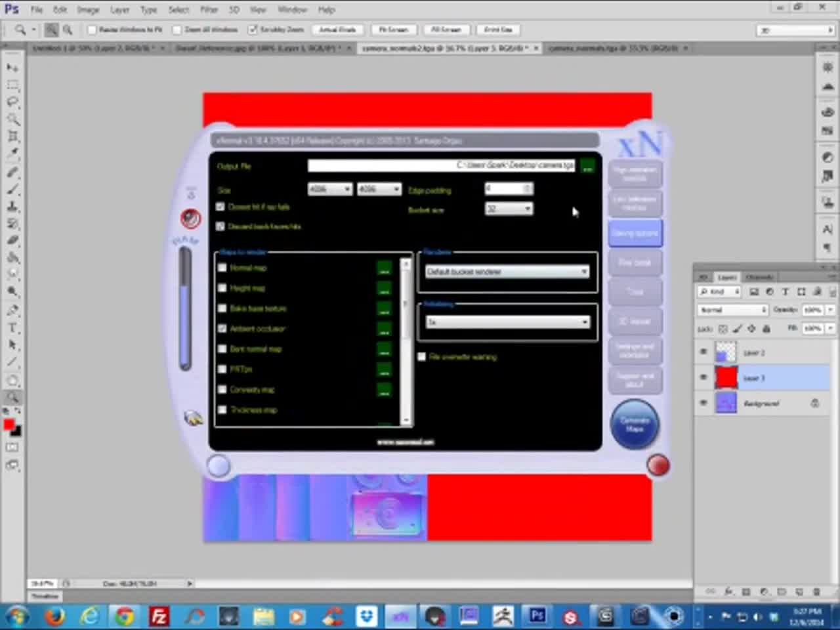This screenshot has width=840, height=630.
Task: Open the layer blend mode Normal dropdown
Action: 732,310
